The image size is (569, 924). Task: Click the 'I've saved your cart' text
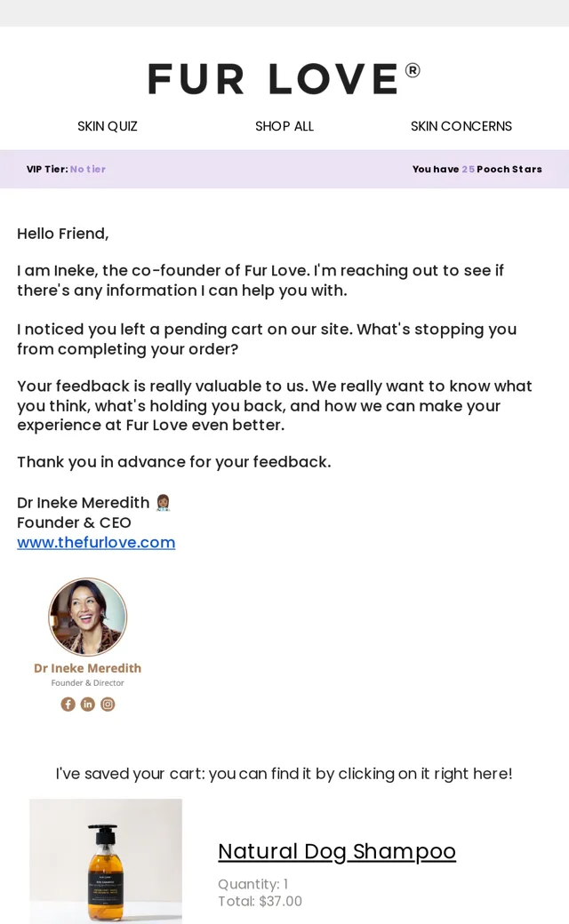pos(284,773)
